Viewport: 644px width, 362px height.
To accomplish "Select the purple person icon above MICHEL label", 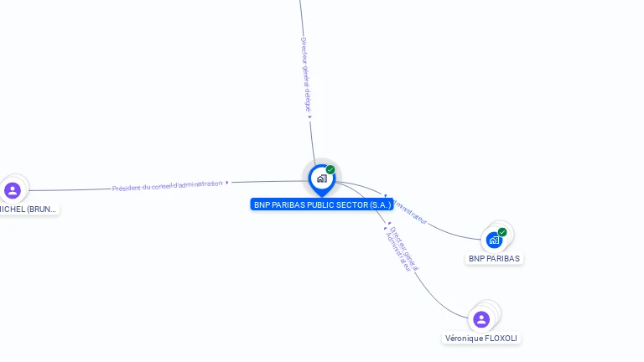I will coord(13,190).
